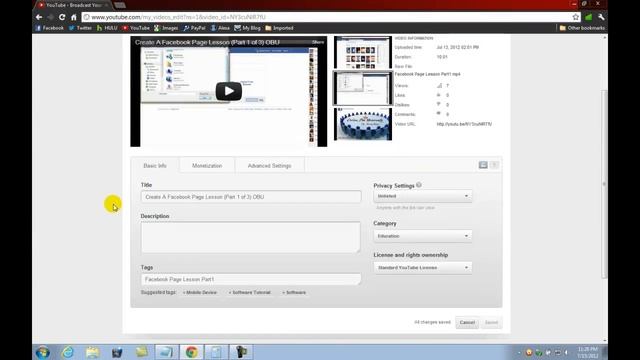The image size is (640, 360).
Task: Click the second view icon right of tabs
Action: [x=494, y=165]
